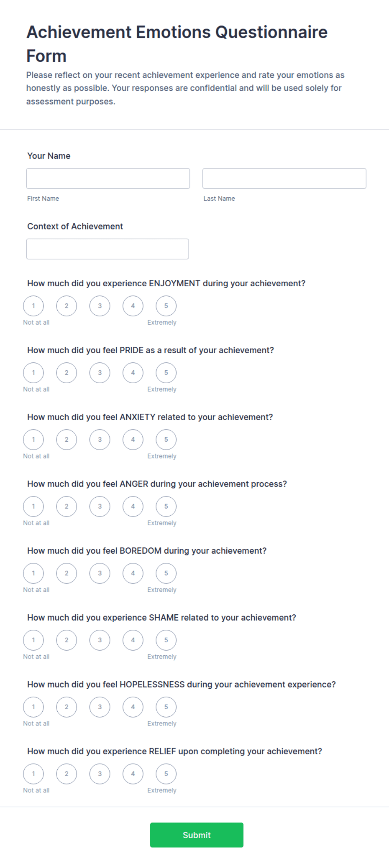Select rating 4 for RELIEF question
389x868 pixels.
pos(133,774)
